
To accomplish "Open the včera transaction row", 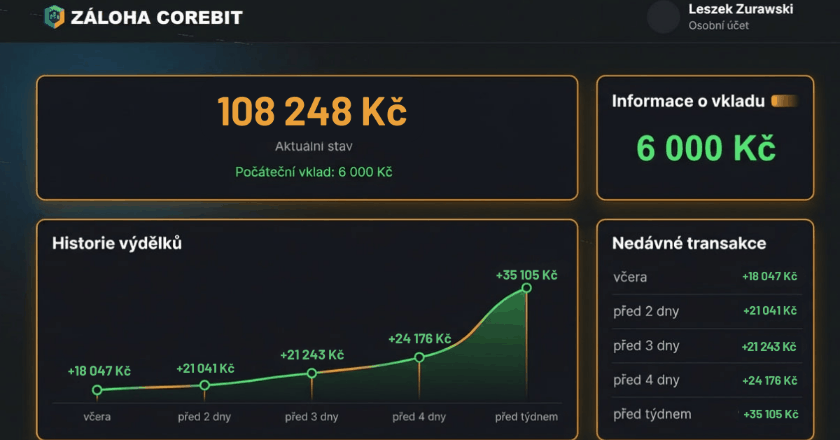I will pyautogui.click(x=705, y=276).
